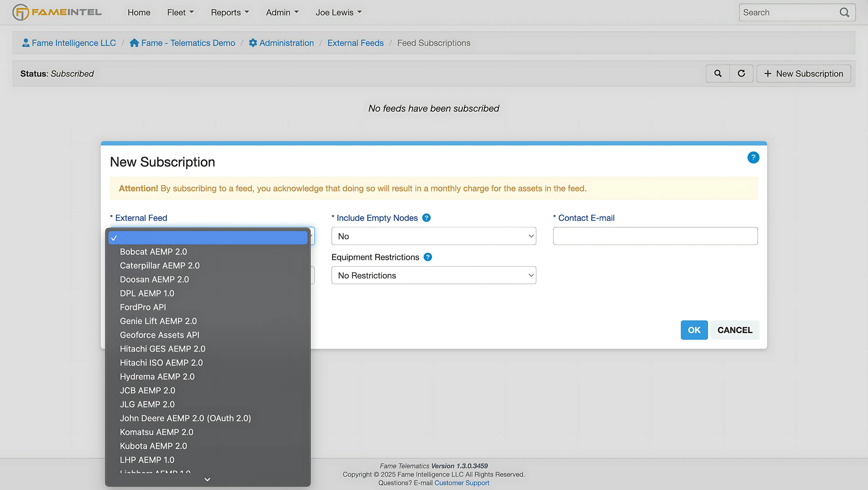Click the Administration gear breadcrumb
The image size is (868, 490).
pos(281,43)
